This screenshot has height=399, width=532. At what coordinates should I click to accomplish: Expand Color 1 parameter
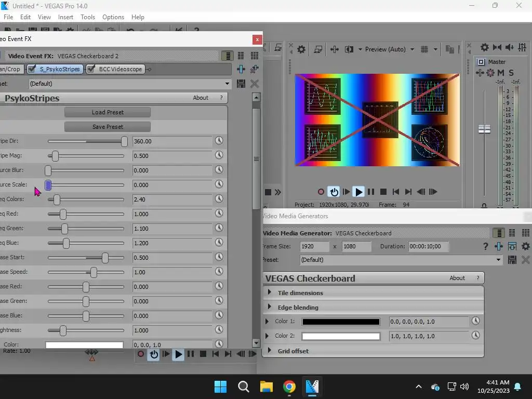[267, 321]
